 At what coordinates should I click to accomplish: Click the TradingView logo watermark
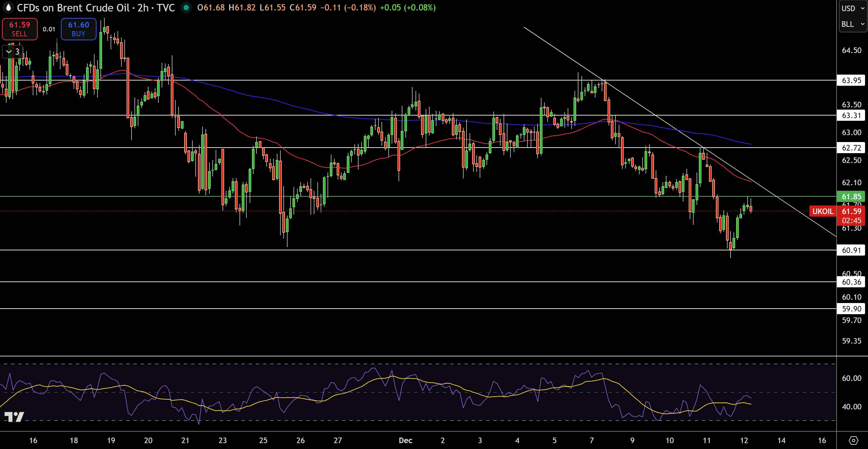(x=14, y=417)
